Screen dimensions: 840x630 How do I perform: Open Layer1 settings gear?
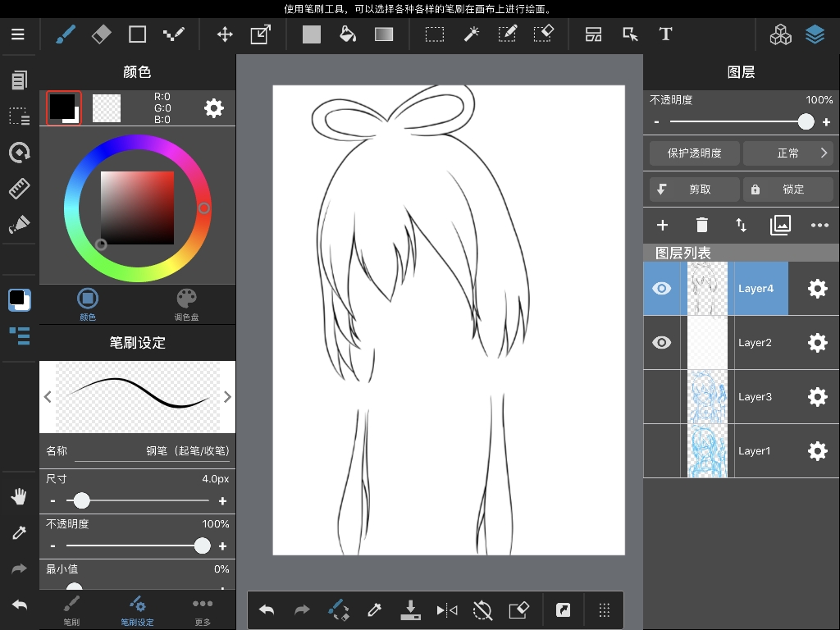[818, 451]
